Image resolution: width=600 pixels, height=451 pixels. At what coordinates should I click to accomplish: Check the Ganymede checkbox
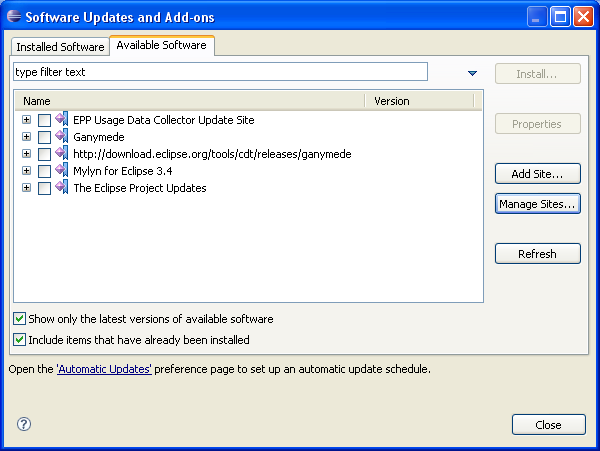tap(44, 137)
